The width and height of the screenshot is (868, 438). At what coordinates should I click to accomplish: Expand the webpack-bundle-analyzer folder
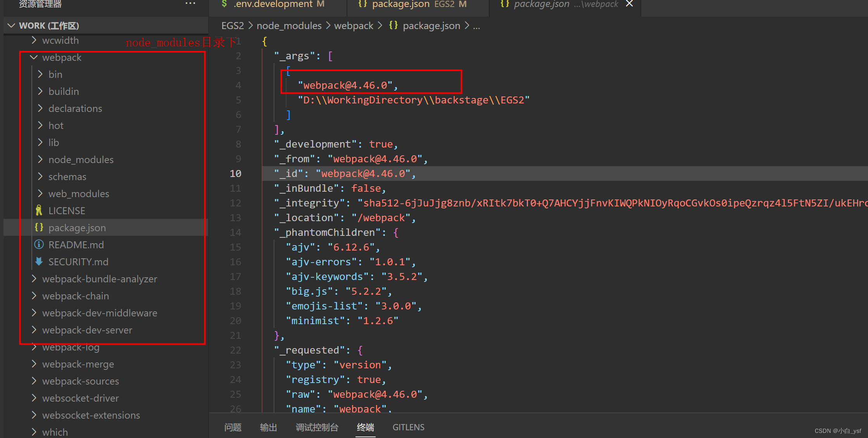(34, 278)
